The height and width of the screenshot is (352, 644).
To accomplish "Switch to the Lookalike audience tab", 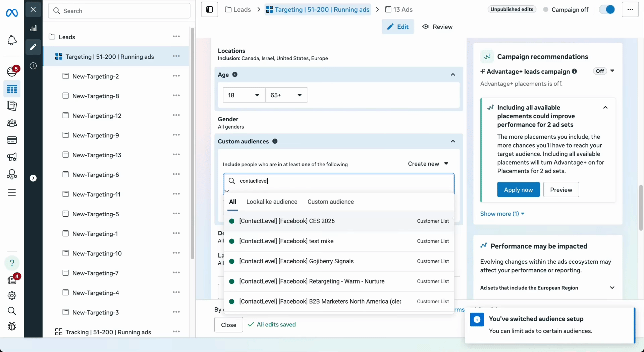I will (x=272, y=202).
